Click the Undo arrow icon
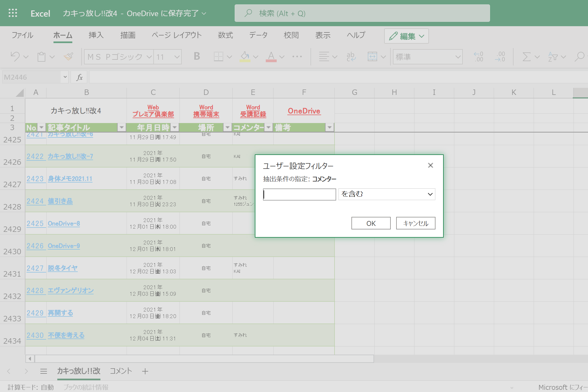This screenshot has height=392, width=588. [15, 57]
